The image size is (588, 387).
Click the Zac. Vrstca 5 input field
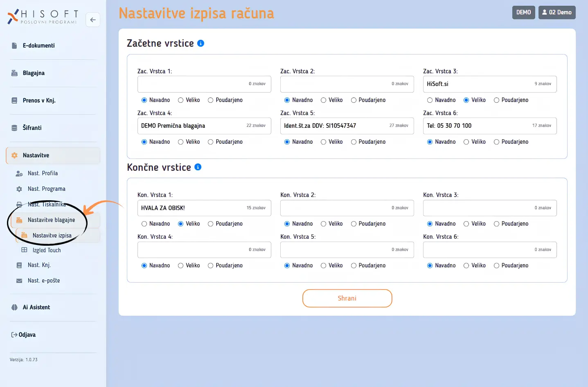(x=347, y=126)
